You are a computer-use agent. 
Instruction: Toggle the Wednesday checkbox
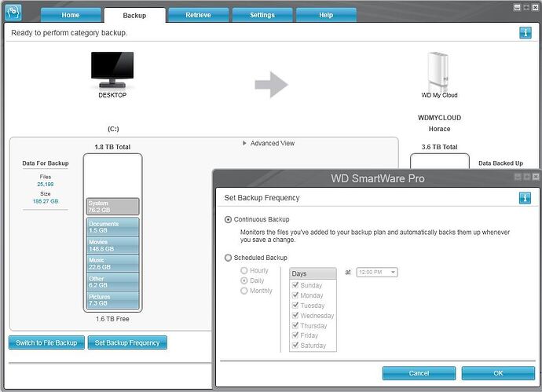coord(295,315)
